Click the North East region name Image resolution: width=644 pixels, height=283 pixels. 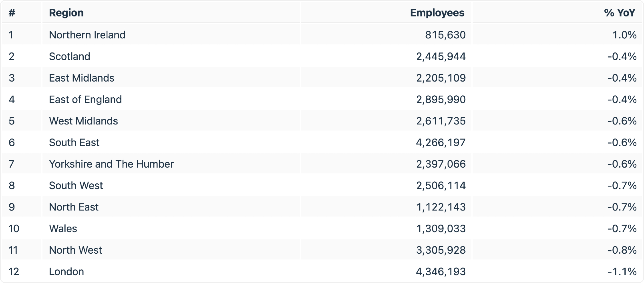click(x=74, y=207)
